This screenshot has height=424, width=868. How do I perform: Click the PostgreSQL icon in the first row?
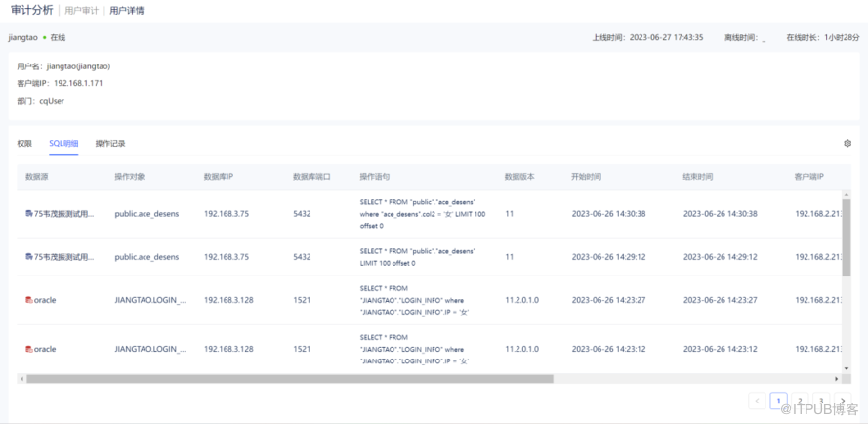(x=28, y=214)
